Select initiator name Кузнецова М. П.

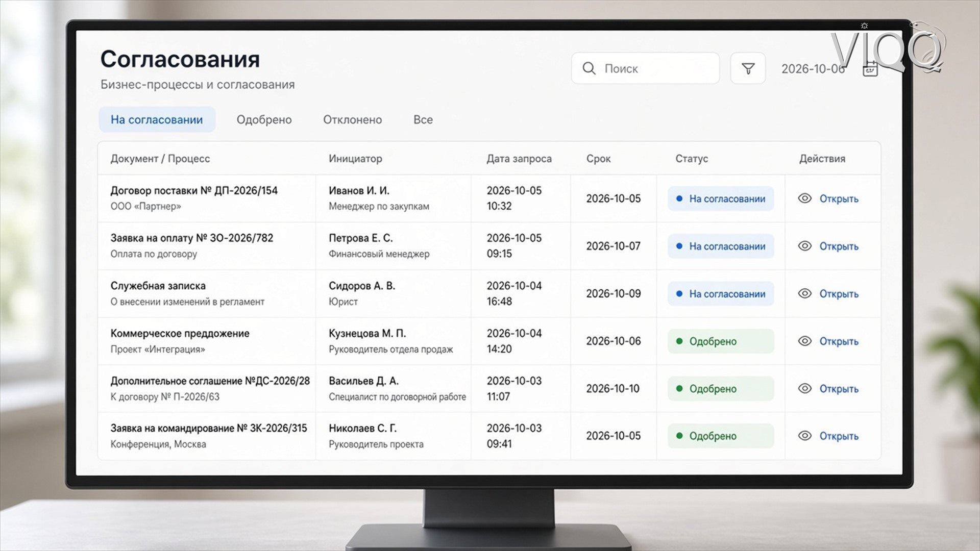click(x=367, y=333)
